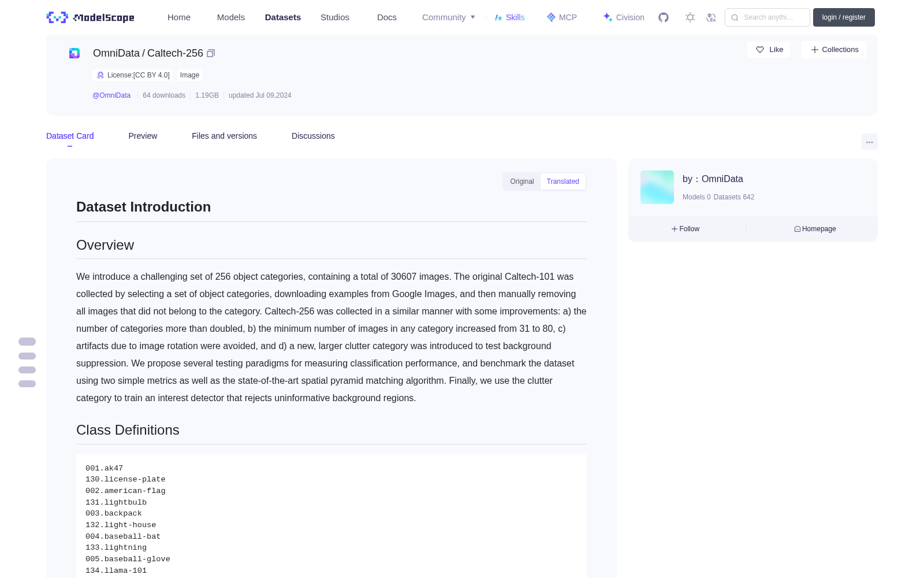924x578 pixels.
Task: Open the three-dots more options menu
Action: 869,142
